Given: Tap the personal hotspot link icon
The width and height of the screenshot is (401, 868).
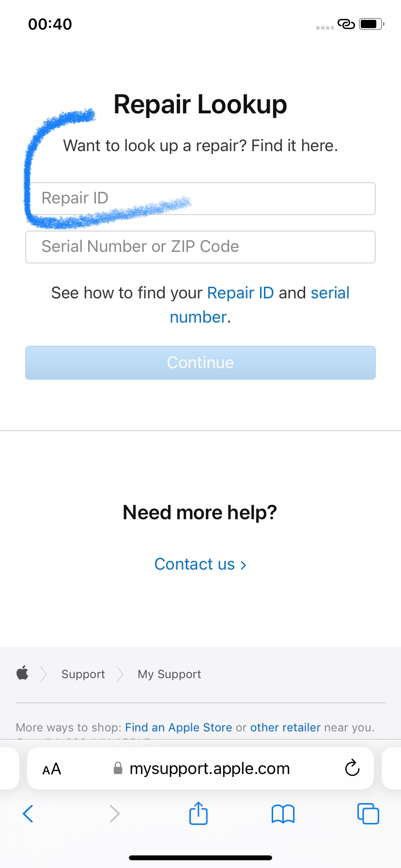Looking at the screenshot, I should [346, 24].
